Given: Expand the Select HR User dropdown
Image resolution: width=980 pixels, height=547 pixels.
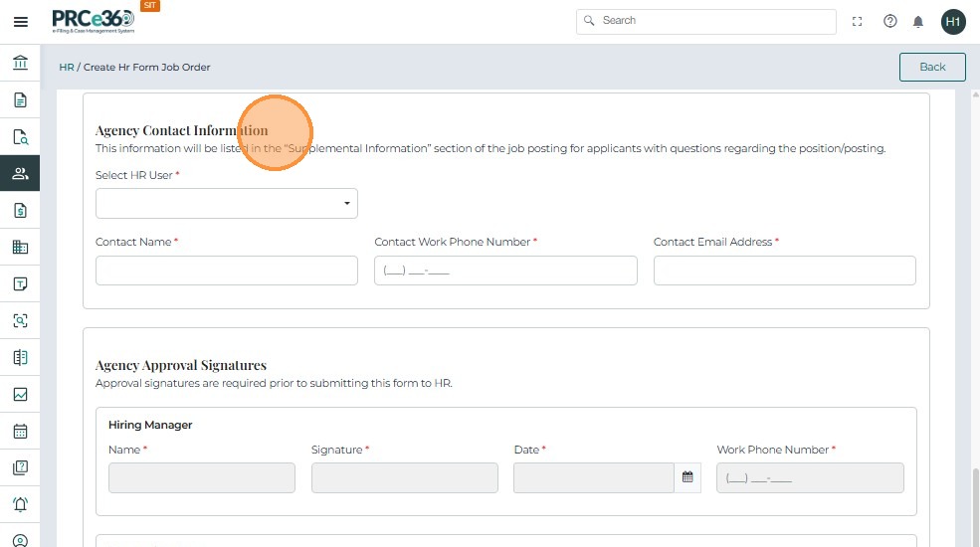Looking at the screenshot, I should click(x=227, y=204).
